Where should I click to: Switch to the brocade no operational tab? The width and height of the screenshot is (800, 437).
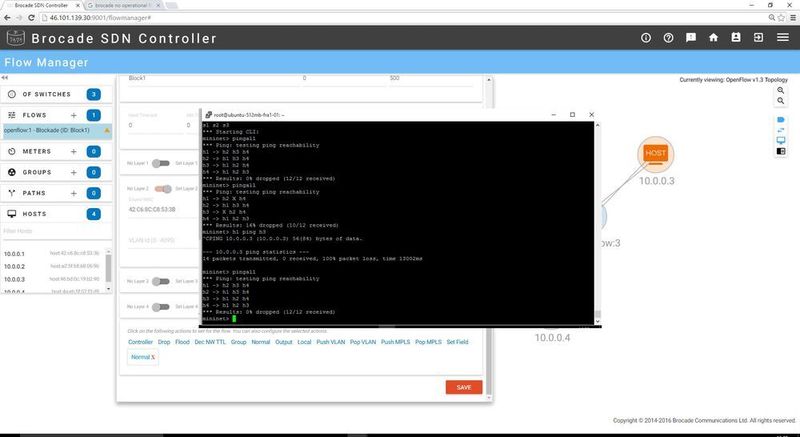tap(122, 5)
